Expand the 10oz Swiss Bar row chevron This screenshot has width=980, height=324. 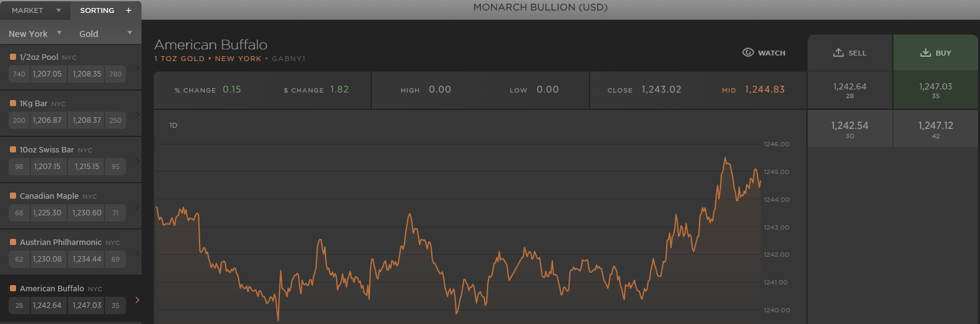coord(137,161)
